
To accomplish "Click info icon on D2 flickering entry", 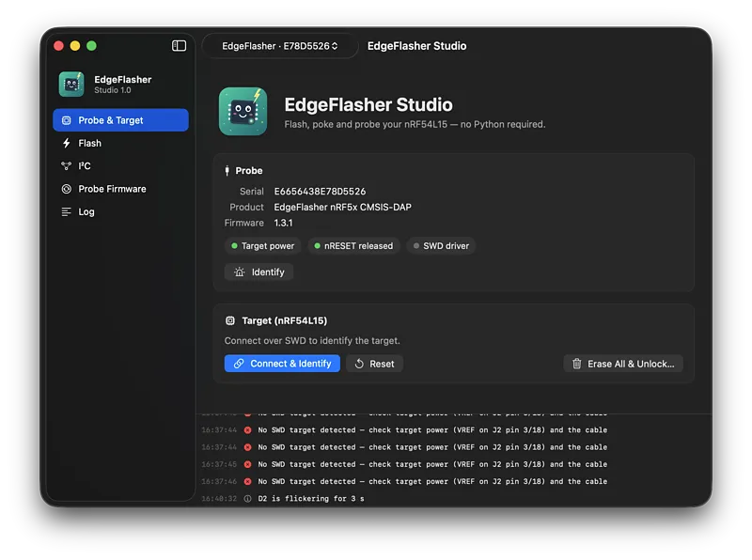I will (247, 499).
